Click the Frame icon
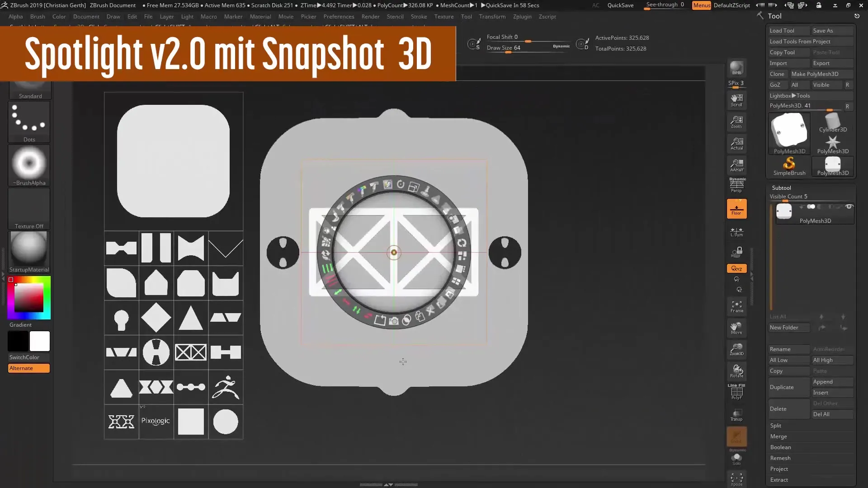 pos(736,307)
